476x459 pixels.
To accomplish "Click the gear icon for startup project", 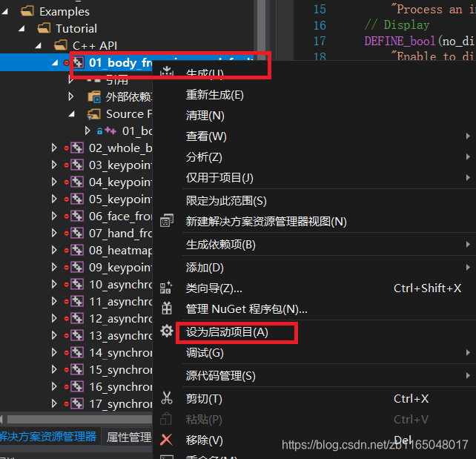I will tap(167, 331).
